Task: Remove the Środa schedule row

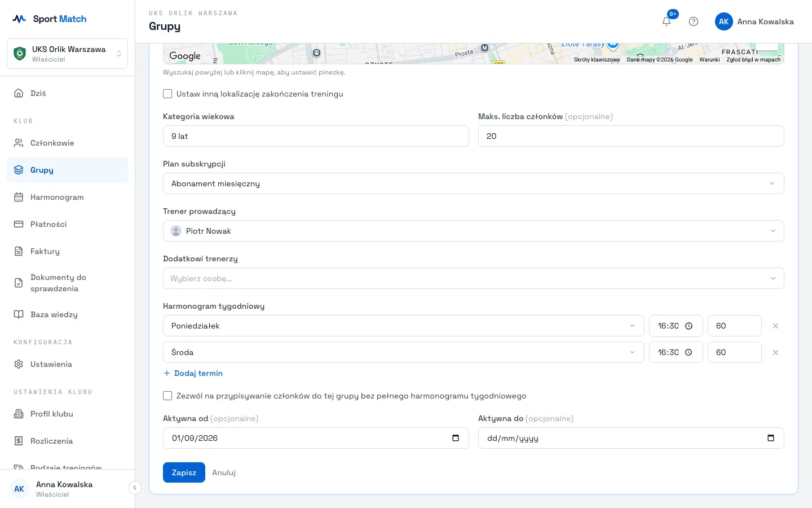Action: [775, 353]
